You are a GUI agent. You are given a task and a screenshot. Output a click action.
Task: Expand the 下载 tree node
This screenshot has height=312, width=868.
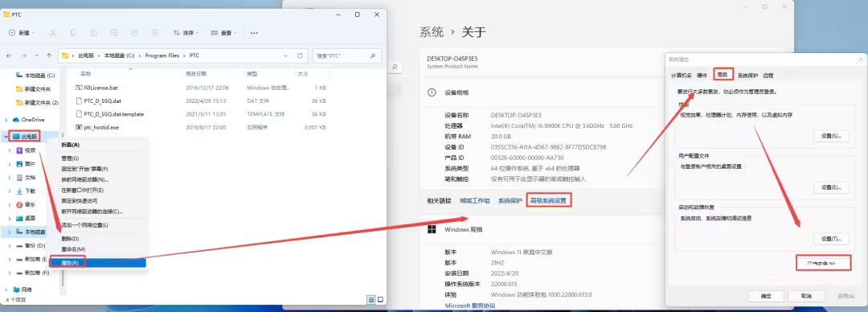pyautogui.click(x=10, y=191)
